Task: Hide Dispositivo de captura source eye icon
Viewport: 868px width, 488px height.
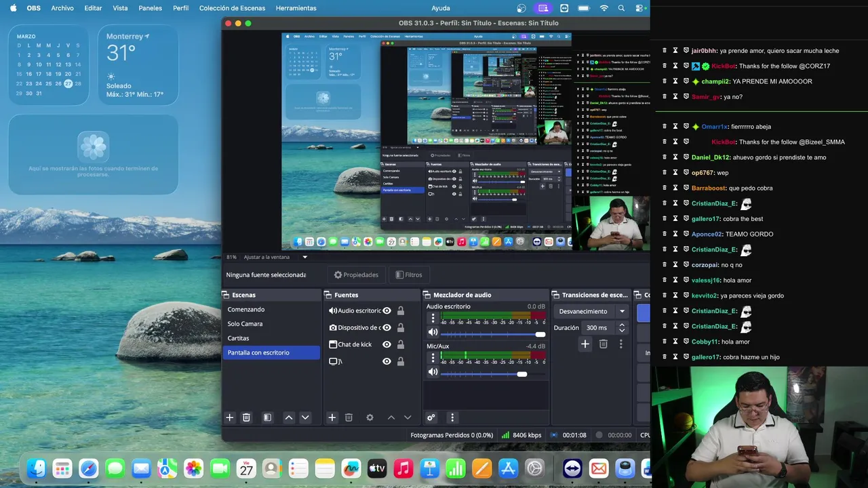Action: pyautogui.click(x=387, y=327)
